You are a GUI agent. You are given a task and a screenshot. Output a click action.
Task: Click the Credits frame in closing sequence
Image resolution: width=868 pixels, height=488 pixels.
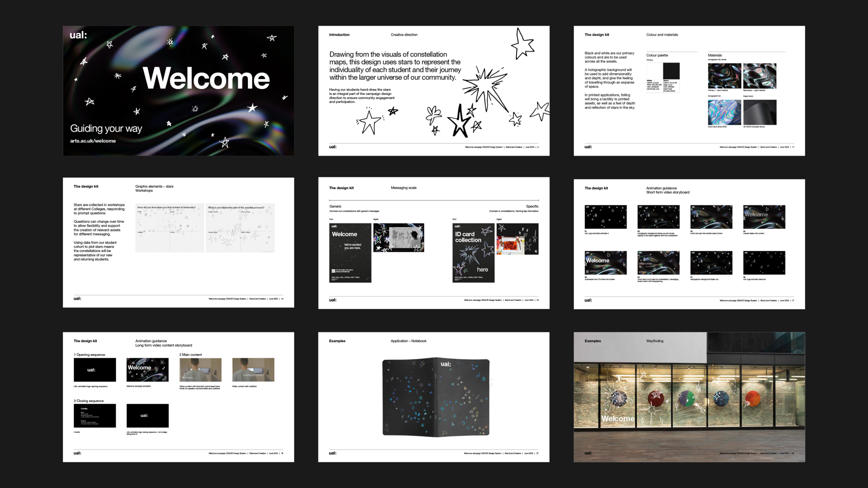tap(95, 416)
